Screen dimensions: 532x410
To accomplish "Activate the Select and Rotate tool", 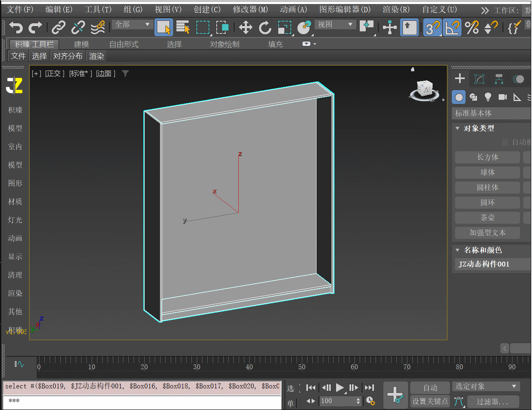I will point(265,27).
